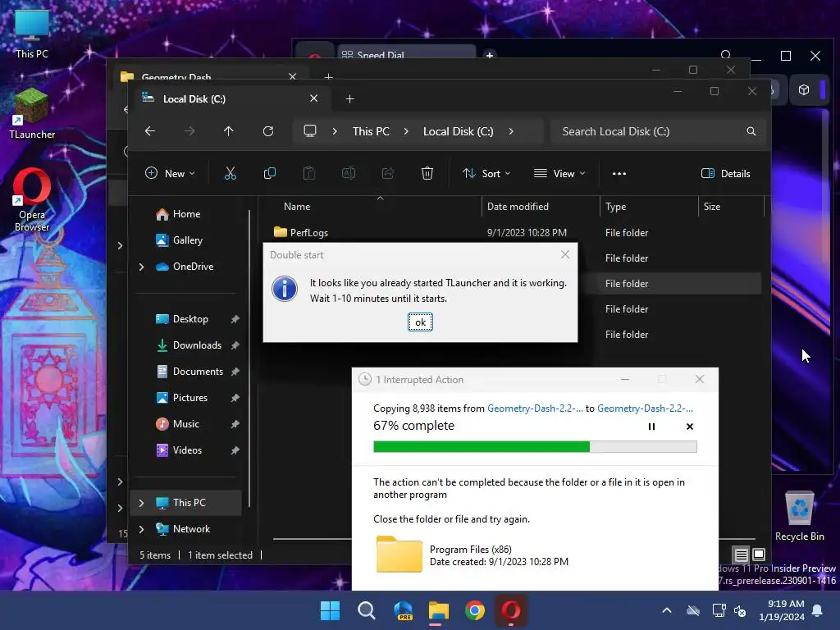Click the green copy progress bar
The image size is (840, 630).
[x=535, y=447]
